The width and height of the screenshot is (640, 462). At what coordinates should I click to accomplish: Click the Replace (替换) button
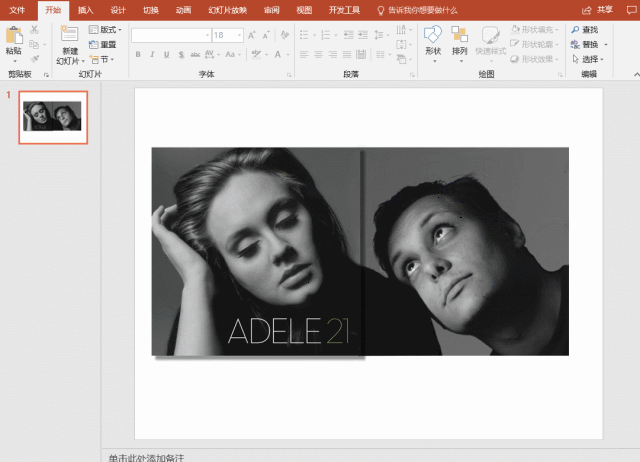pos(588,45)
